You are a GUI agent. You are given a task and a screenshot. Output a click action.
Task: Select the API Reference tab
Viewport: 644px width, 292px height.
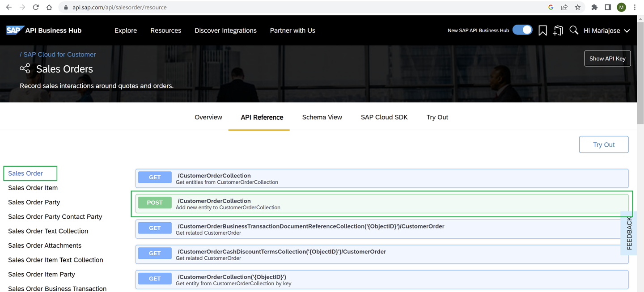(x=262, y=117)
